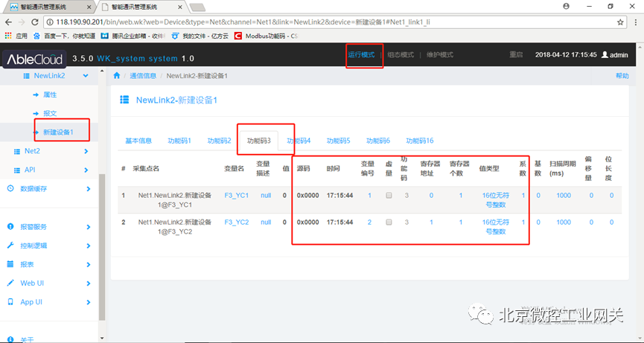
Task: Select 报文 in the sidebar tree
Action: coord(51,113)
